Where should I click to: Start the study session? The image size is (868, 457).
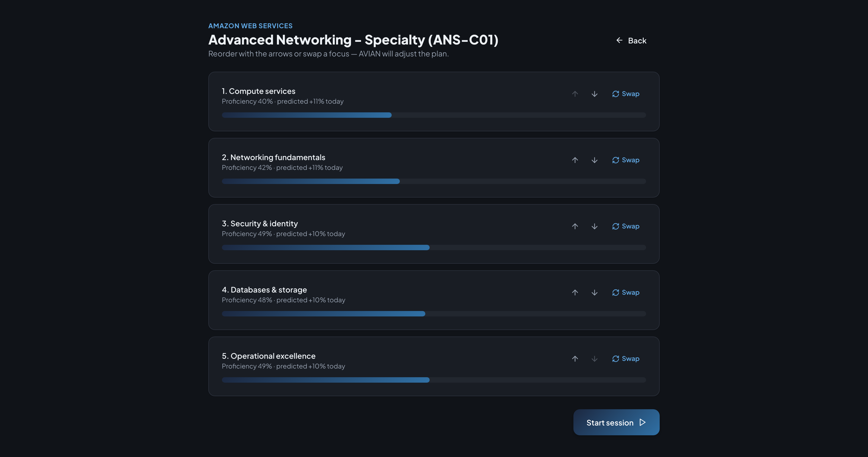(x=616, y=422)
